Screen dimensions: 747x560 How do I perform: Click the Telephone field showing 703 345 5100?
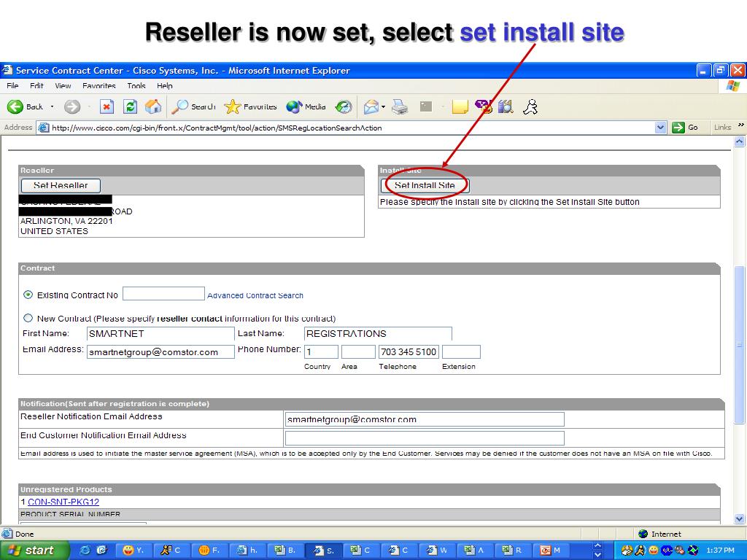coord(409,352)
